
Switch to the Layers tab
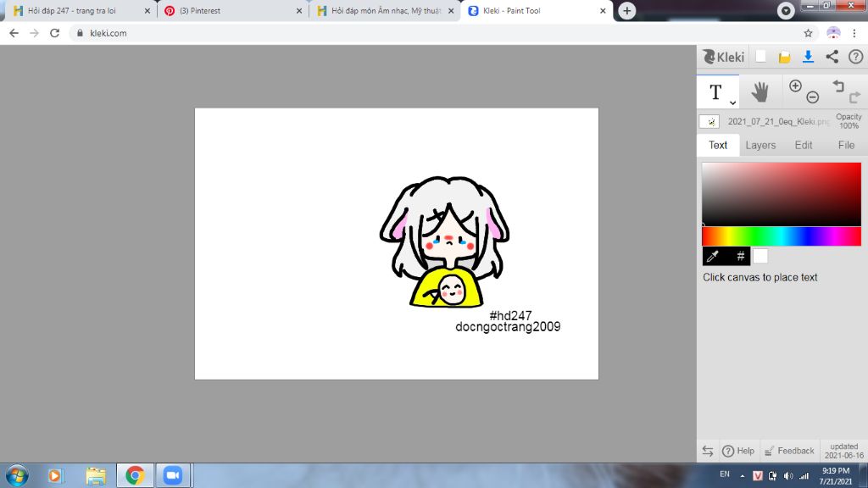[x=760, y=145]
